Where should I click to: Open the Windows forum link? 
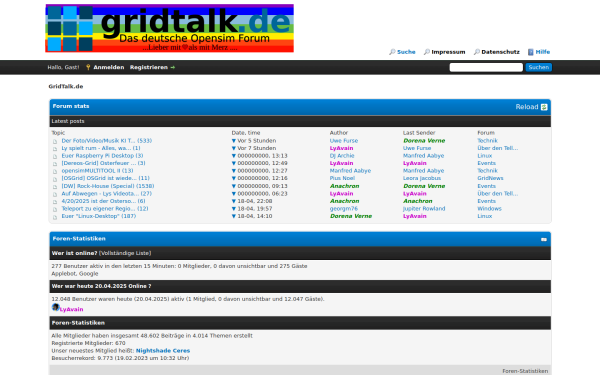tap(489, 209)
